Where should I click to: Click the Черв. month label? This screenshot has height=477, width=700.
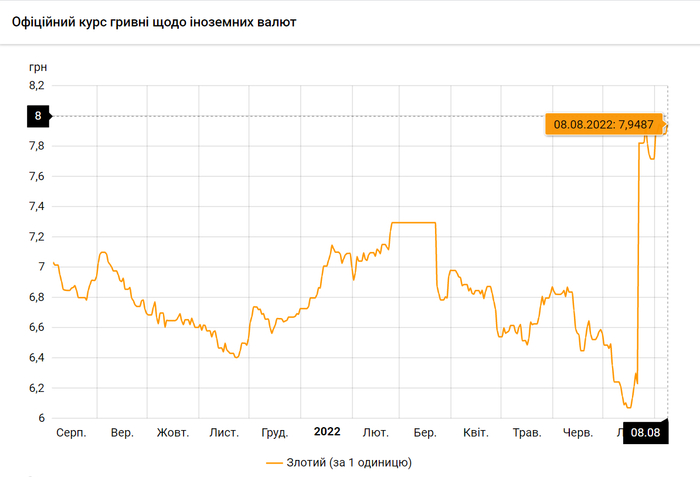point(578,433)
